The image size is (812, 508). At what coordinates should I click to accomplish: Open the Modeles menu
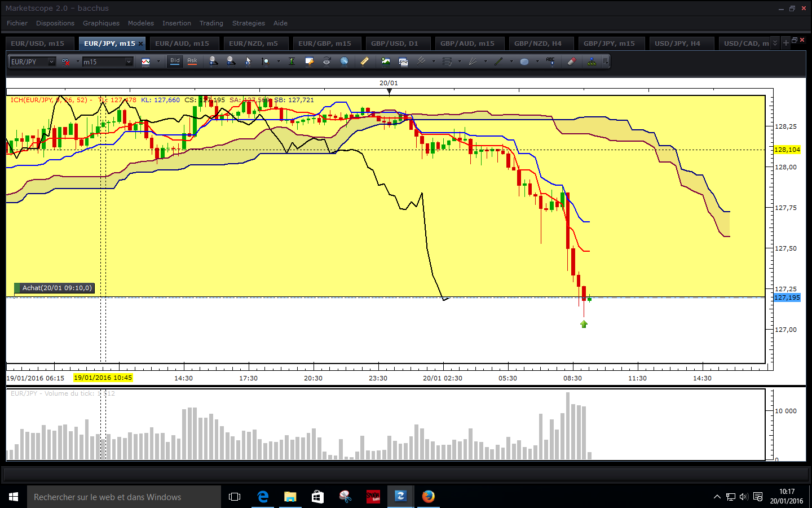click(x=140, y=23)
